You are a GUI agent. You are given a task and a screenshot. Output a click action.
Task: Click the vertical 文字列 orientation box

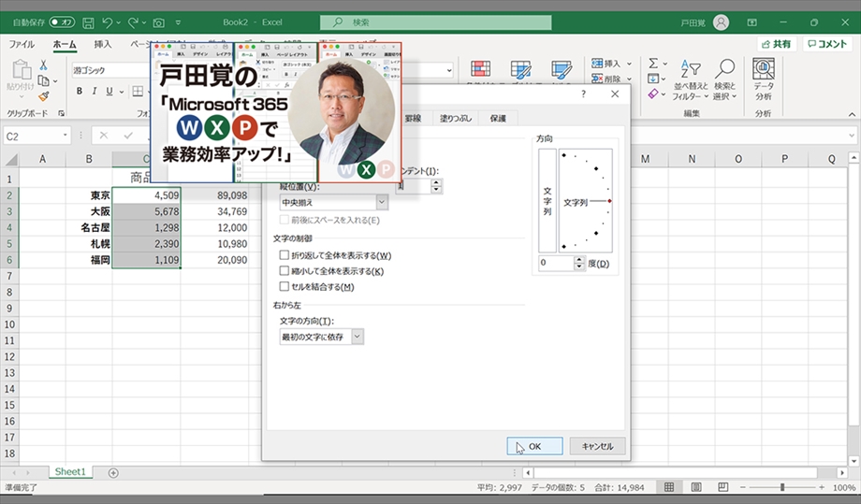tap(547, 201)
